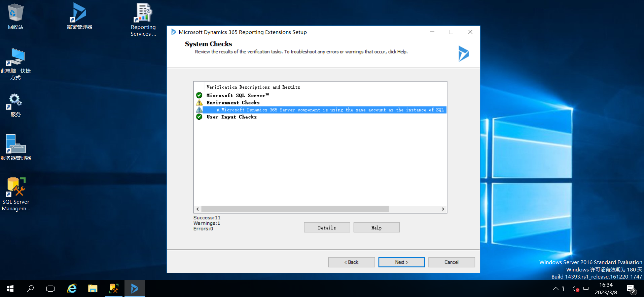Open the 部署管理器 desktop shortcut
Viewport: 644px width, 297px height.
click(79, 16)
